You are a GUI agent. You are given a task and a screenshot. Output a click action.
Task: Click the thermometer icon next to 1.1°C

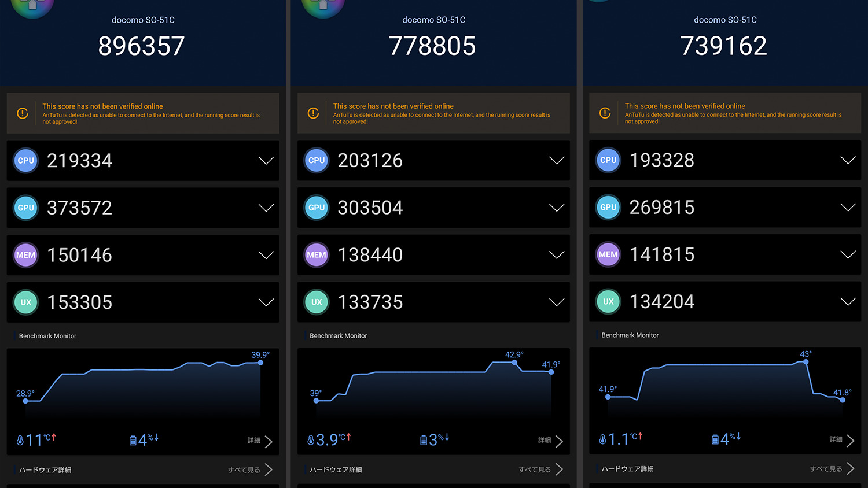[x=602, y=440]
